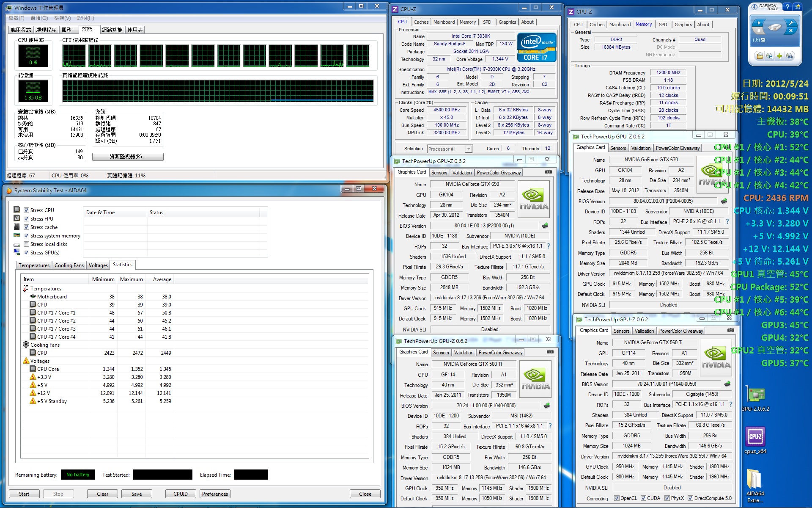The width and height of the screenshot is (812, 508).
Task: Open CPUID panel from AIDA64
Action: pyautogui.click(x=181, y=494)
